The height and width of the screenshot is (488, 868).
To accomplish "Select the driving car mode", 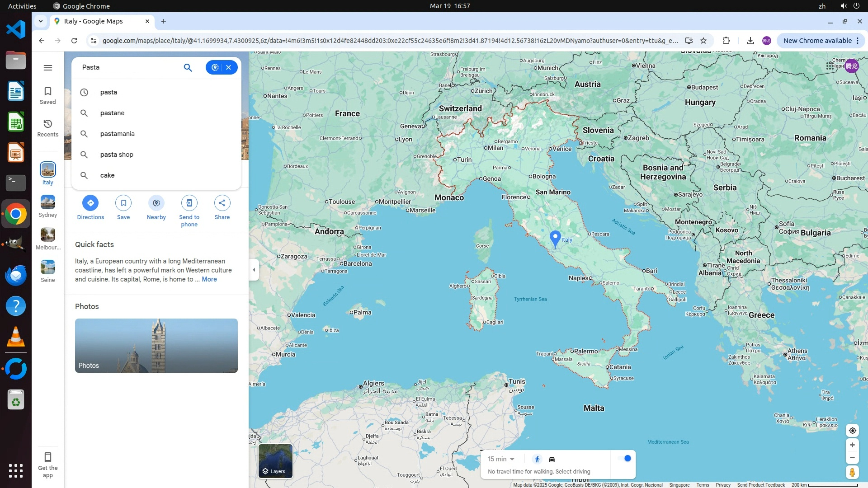I will coord(552,459).
